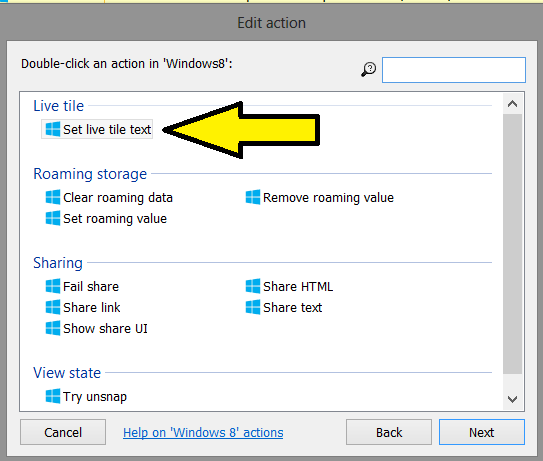Select 'Share HTML' action

[x=290, y=286]
